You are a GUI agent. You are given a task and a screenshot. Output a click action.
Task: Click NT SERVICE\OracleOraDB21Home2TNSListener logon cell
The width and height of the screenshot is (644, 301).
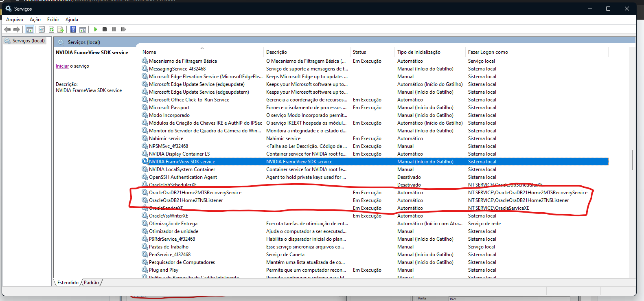click(518, 200)
